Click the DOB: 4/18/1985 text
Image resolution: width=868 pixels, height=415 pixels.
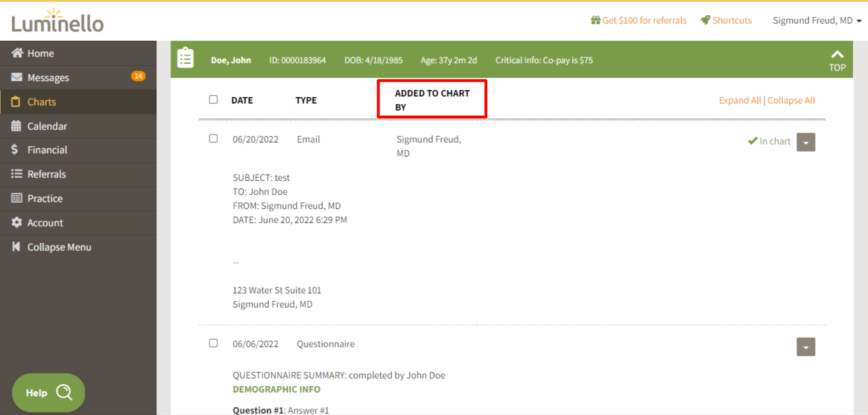[374, 60]
